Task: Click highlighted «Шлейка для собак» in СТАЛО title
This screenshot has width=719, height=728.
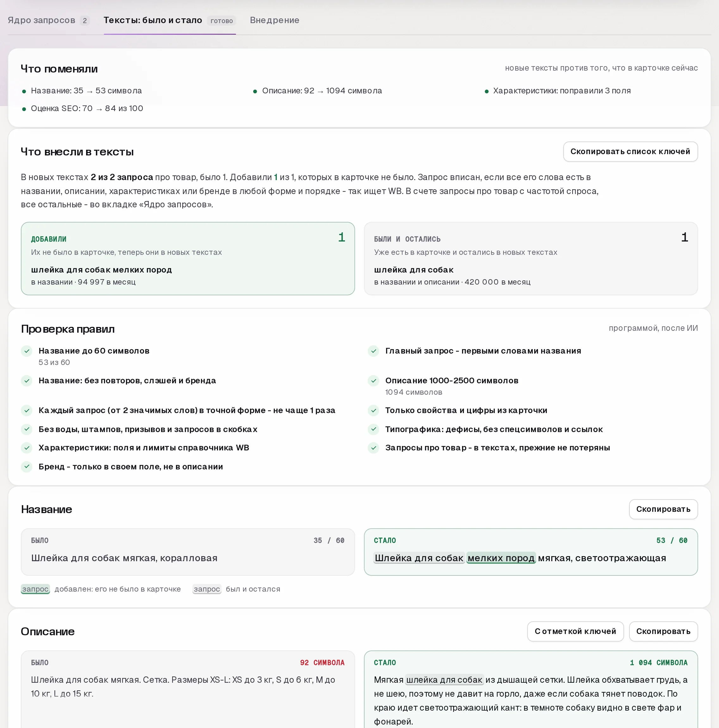Action: click(419, 558)
